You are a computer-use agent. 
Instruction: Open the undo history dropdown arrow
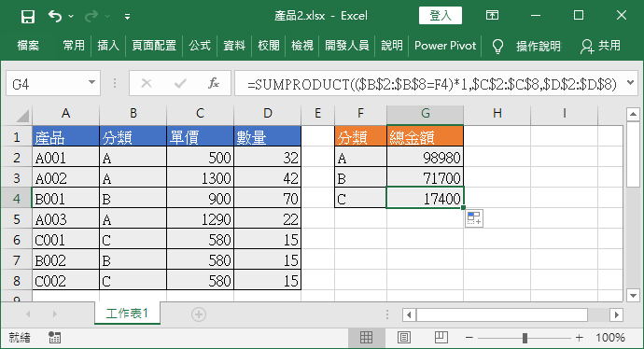71,17
